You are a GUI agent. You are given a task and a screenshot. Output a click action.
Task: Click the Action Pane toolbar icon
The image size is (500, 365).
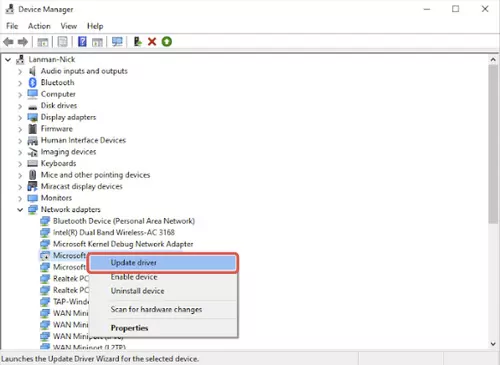coord(97,42)
